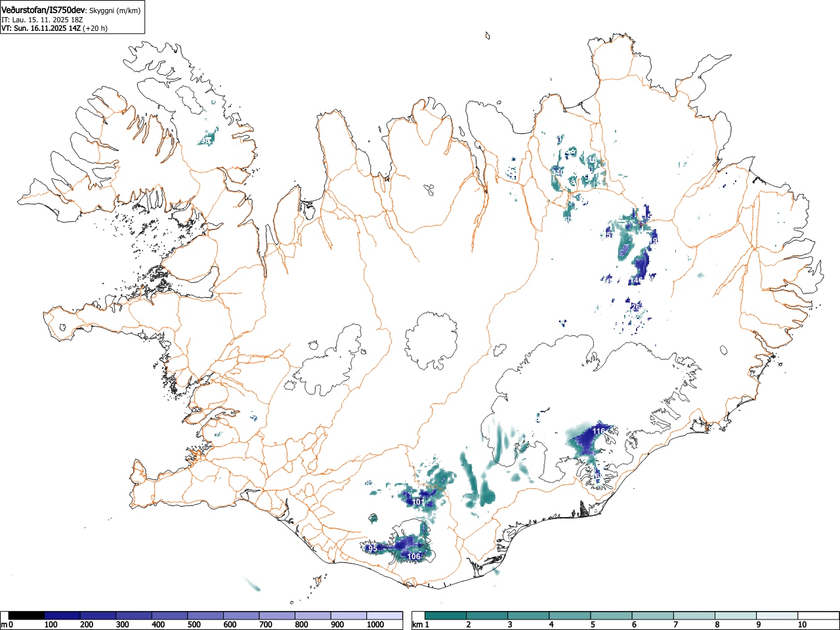Click the 7–8 km legend color segment

point(694,616)
